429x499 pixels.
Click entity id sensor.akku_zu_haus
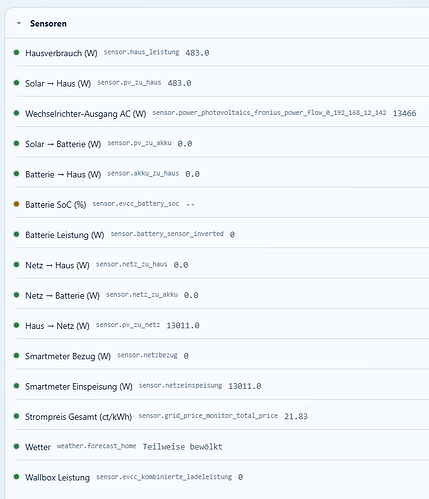coord(143,173)
